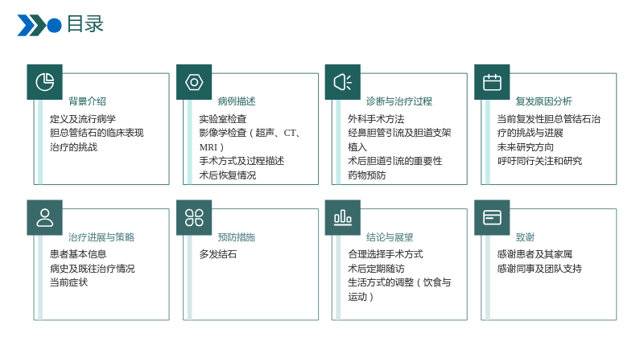This screenshot has height=362, width=644.
Task: Click the bar chart icon for 结论与展望
Action: (x=343, y=217)
